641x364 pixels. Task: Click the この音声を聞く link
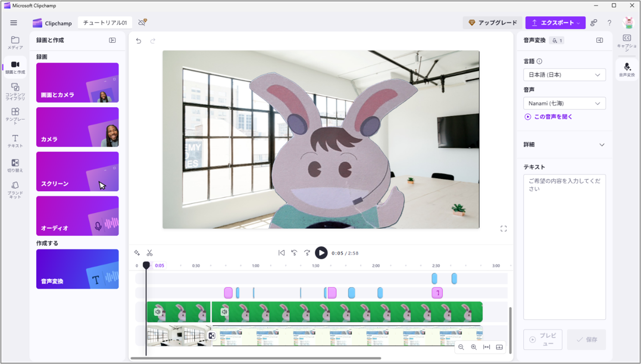549,117
